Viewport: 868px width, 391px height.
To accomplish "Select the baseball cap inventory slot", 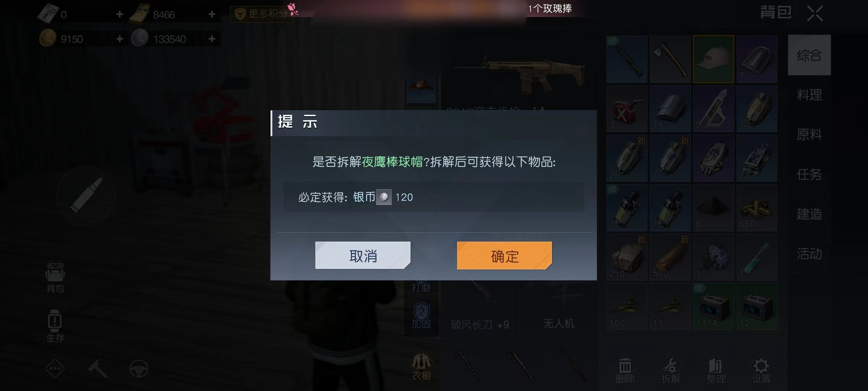I will click(x=714, y=59).
